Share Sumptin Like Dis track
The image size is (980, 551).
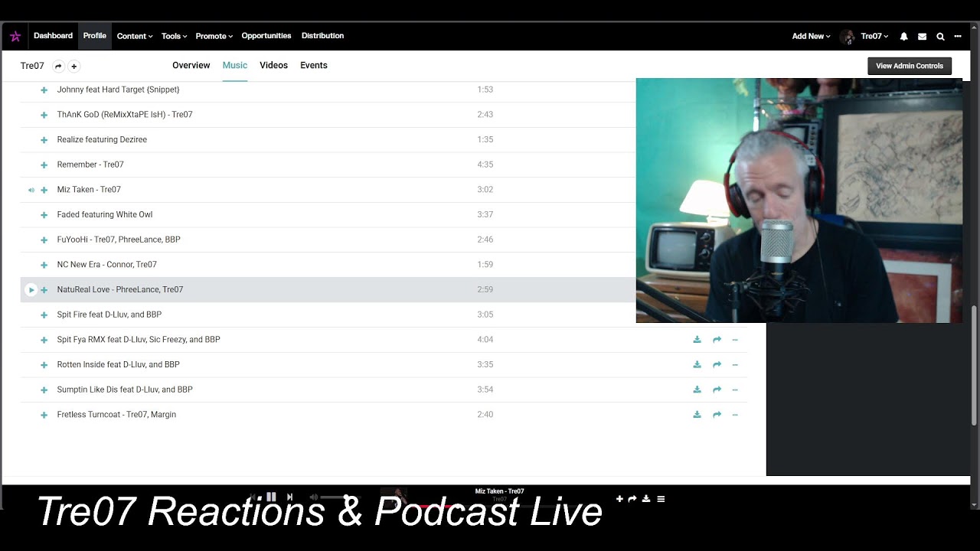click(x=717, y=390)
